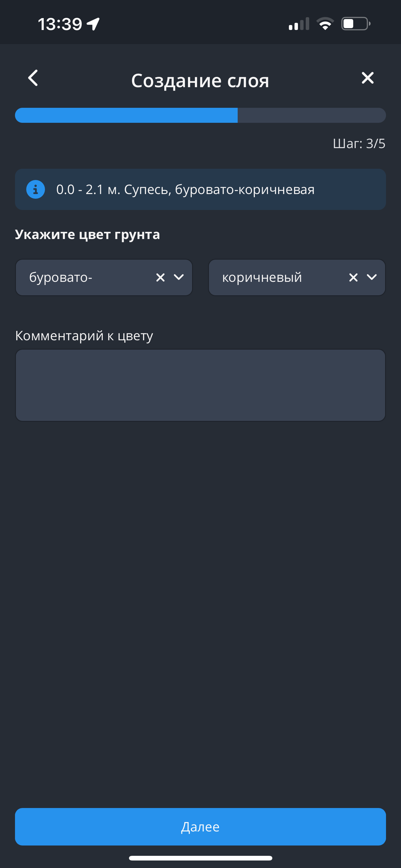Viewport: 401px width, 868px height.
Task: Tap the "Создание слоя" screen title
Action: pyautogui.click(x=200, y=81)
